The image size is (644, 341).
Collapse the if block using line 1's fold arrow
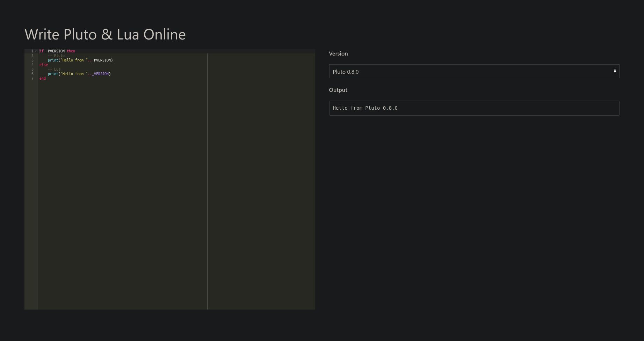tap(36, 51)
